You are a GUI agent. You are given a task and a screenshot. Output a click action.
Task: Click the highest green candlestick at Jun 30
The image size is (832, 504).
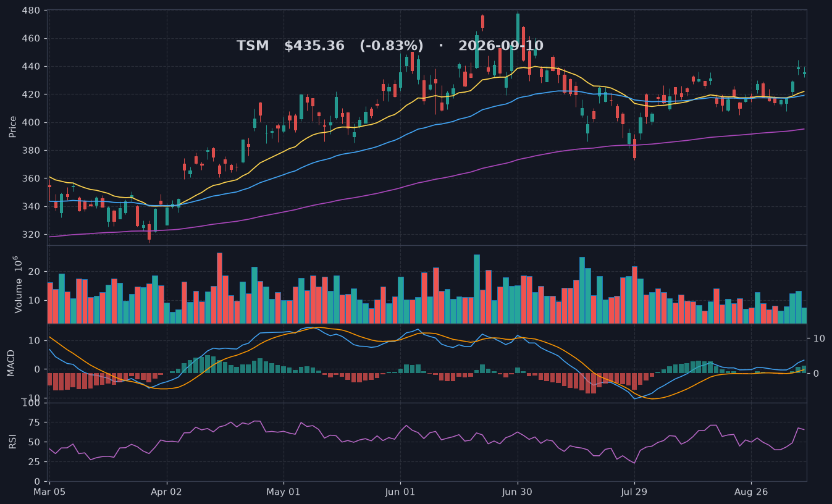pyautogui.click(x=518, y=29)
